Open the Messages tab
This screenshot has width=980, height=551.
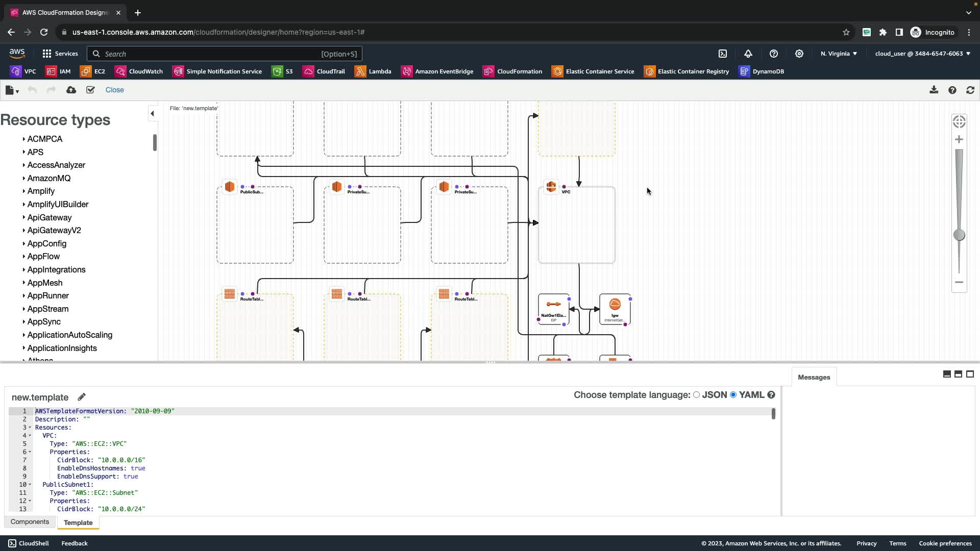(x=814, y=378)
